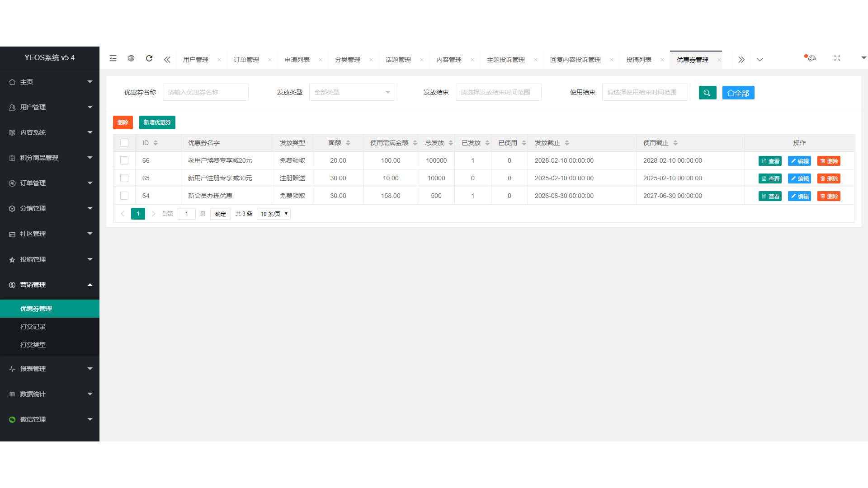Image resolution: width=868 pixels, height=488 pixels.
Task: Tick the select-all checkbox in the table header
Action: tap(124, 143)
